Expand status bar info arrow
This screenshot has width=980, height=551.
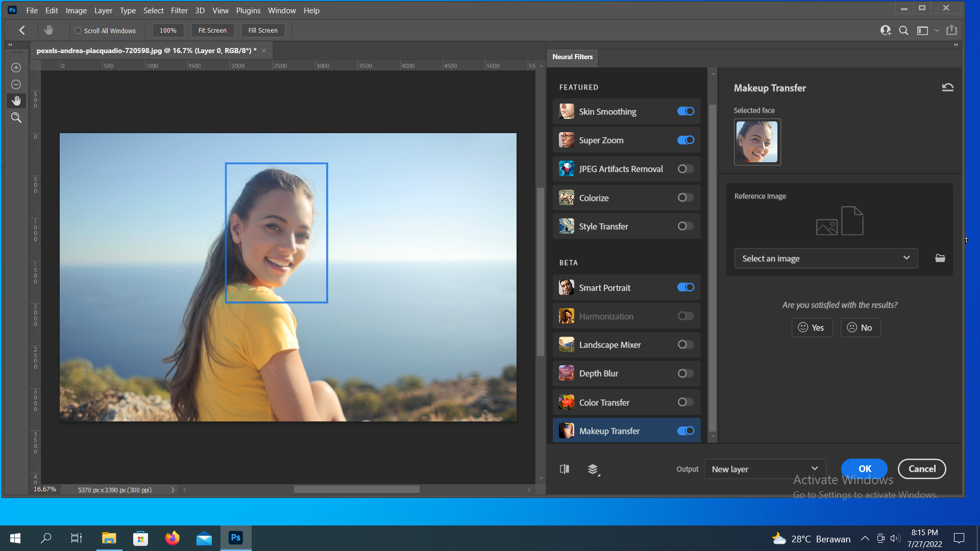[173, 490]
